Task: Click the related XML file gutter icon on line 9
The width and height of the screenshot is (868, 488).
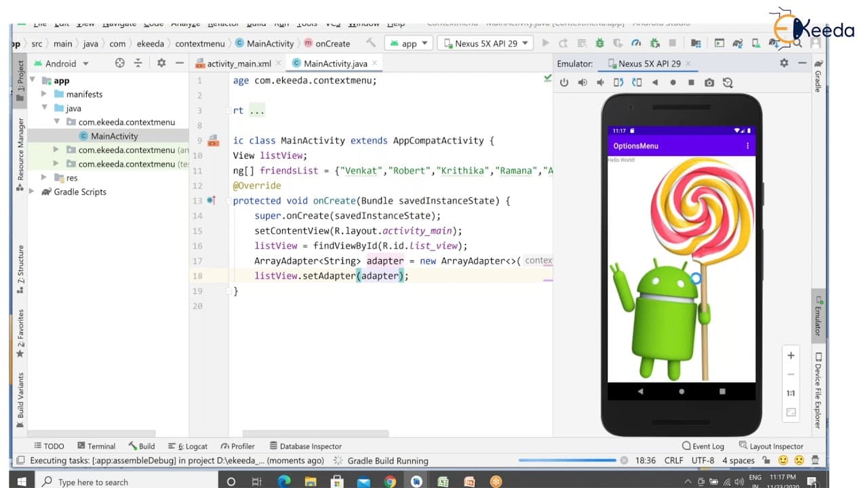Action: click(x=212, y=140)
